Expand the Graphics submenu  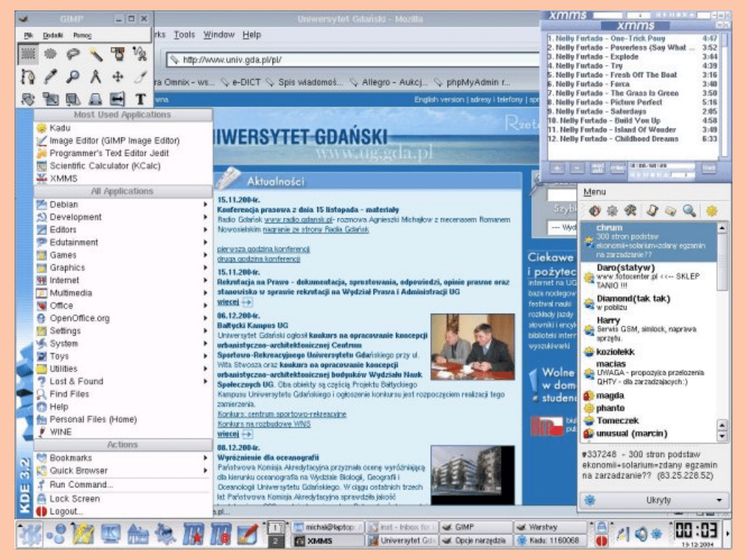point(123,268)
